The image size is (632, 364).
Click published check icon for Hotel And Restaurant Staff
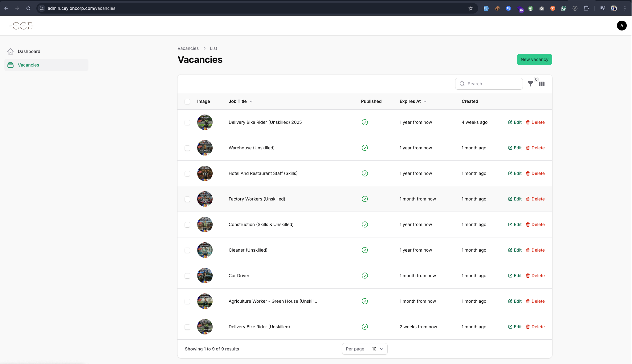click(365, 173)
